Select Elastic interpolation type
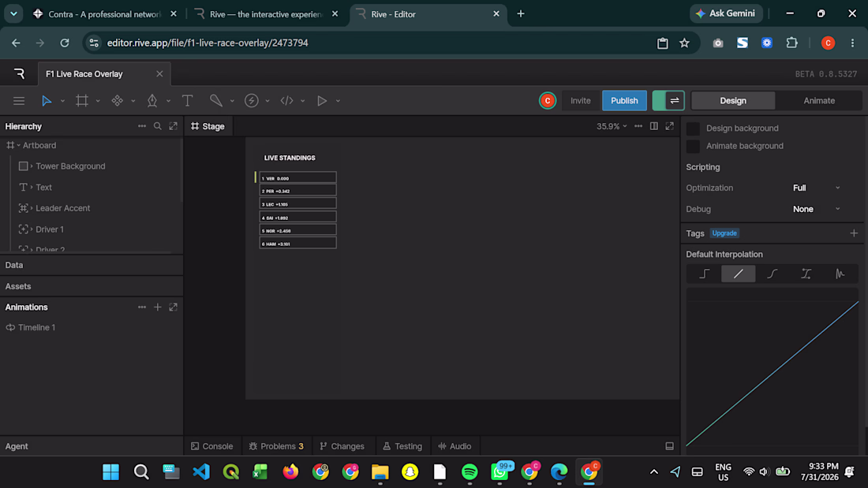Viewport: 868px width, 488px height. 840,274
